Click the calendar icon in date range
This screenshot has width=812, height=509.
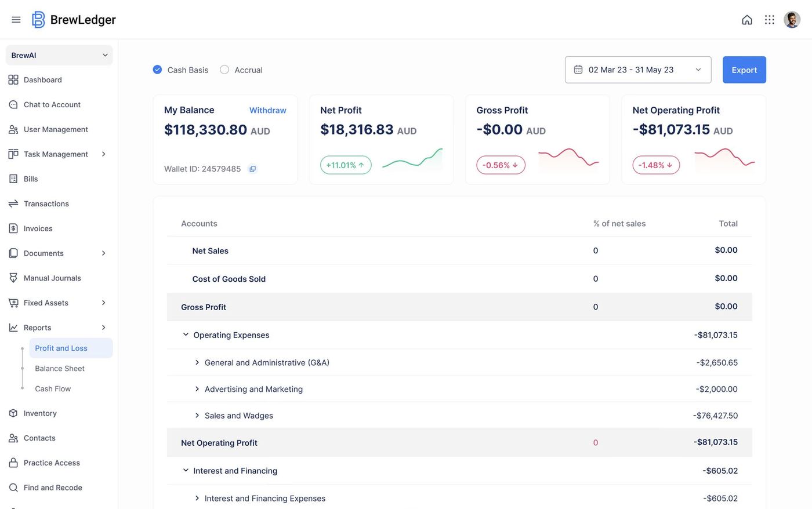pos(578,70)
